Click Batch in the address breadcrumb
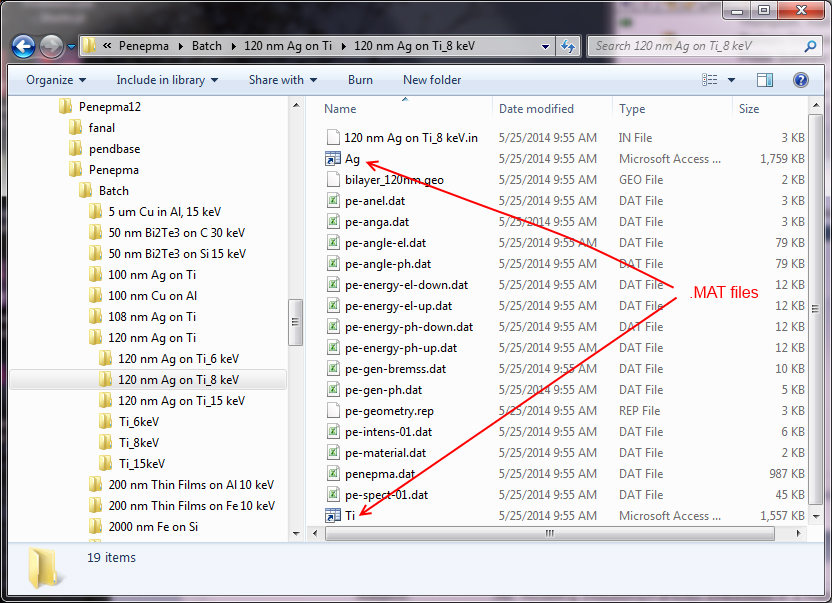The height and width of the screenshot is (603, 832). pyautogui.click(x=207, y=46)
